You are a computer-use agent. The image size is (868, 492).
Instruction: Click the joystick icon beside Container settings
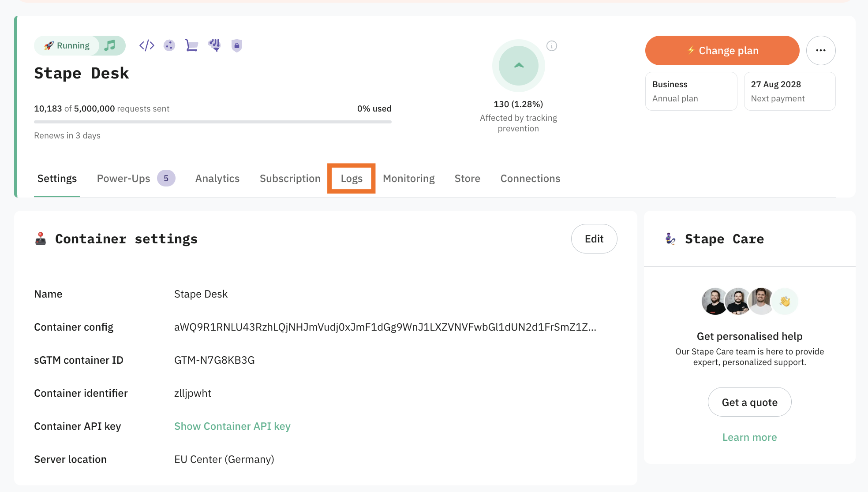[x=41, y=239]
